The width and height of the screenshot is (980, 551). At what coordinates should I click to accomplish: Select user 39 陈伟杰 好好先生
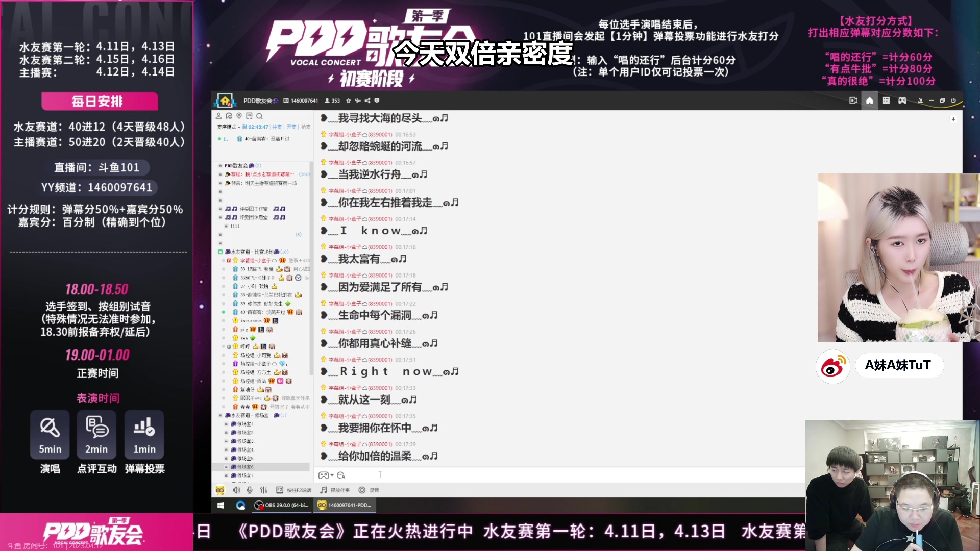(x=261, y=304)
